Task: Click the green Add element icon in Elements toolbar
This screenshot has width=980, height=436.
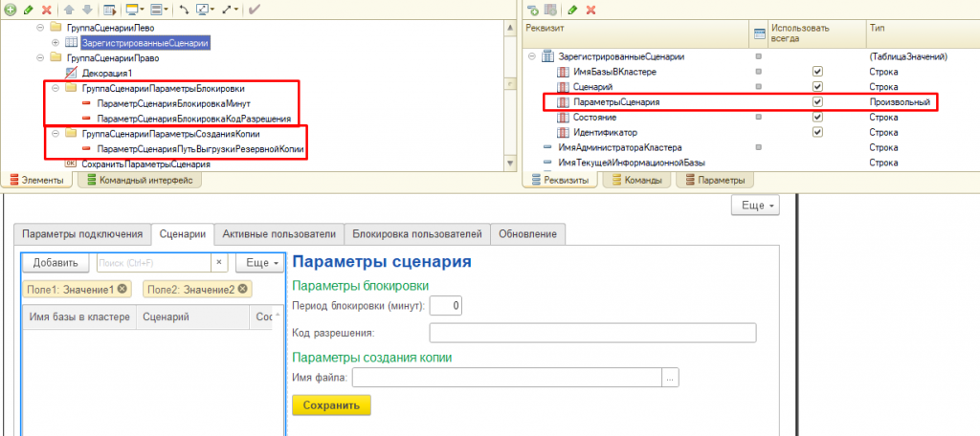Action: (x=10, y=10)
